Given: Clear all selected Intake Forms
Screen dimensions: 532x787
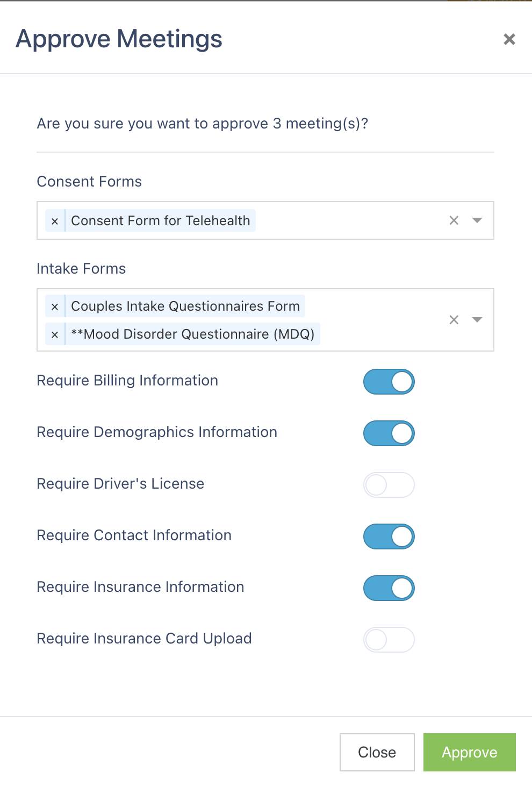Looking at the screenshot, I should point(454,320).
